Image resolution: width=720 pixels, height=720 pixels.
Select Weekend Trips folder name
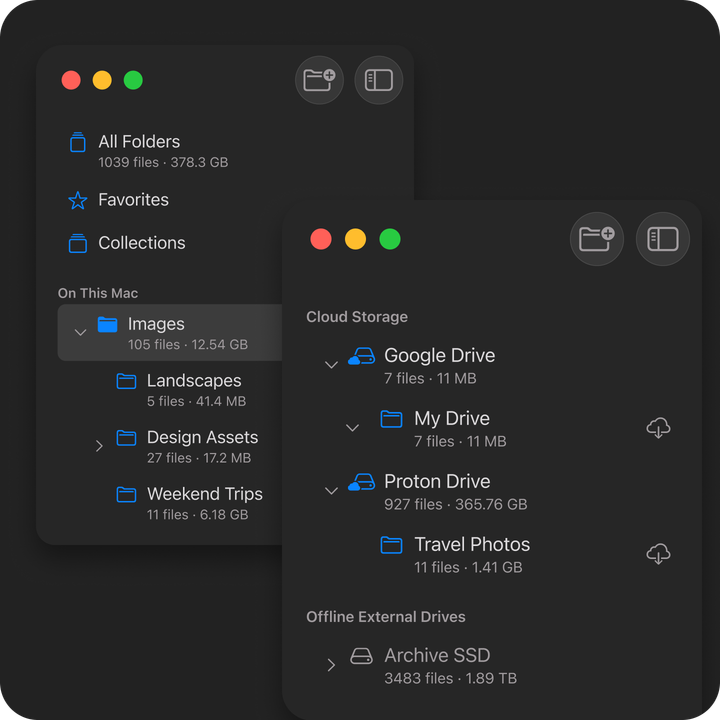click(205, 494)
